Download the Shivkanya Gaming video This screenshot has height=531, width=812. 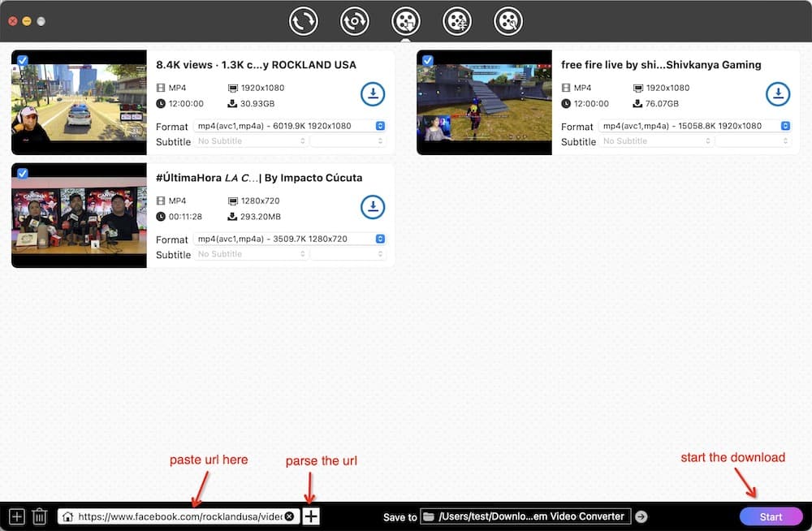coord(778,94)
